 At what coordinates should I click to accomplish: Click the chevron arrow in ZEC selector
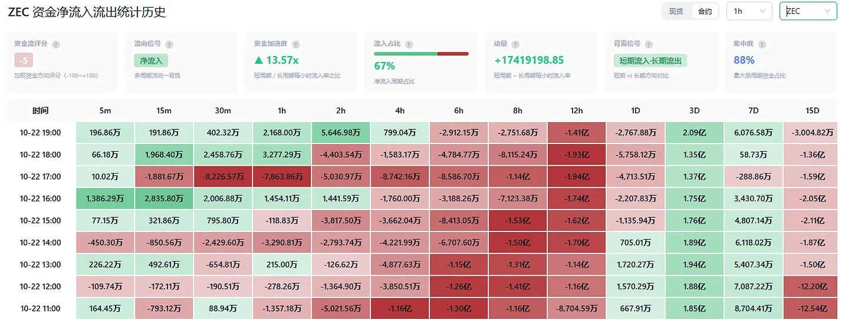point(827,11)
